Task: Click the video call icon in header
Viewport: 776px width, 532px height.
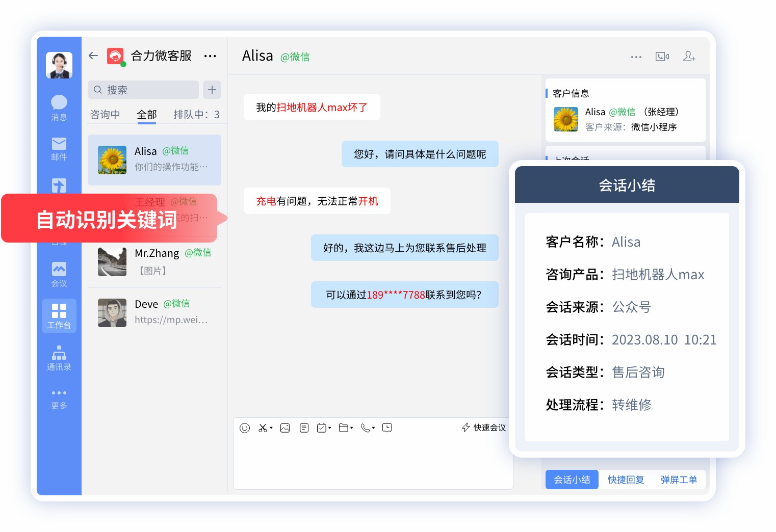Action: [x=662, y=57]
